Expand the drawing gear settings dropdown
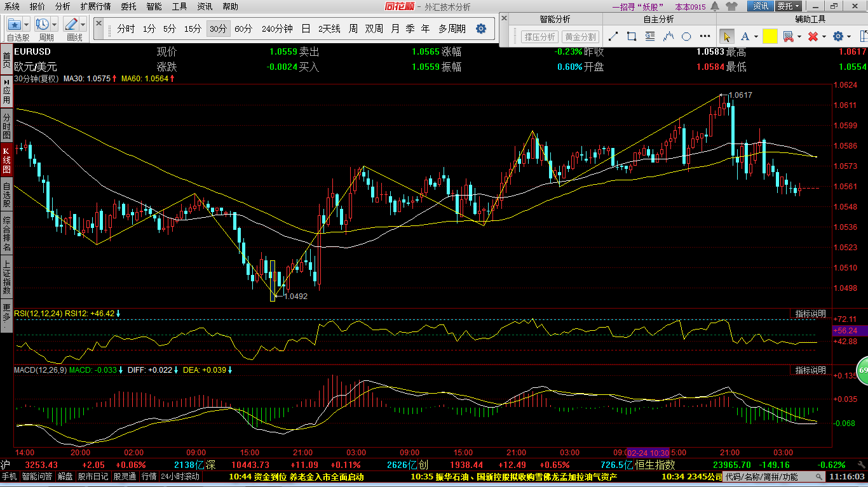868x487 pixels. [x=849, y=37]
